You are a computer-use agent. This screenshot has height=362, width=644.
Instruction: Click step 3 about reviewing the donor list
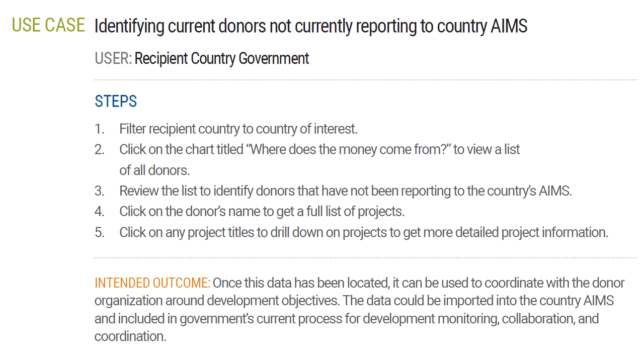346,191
